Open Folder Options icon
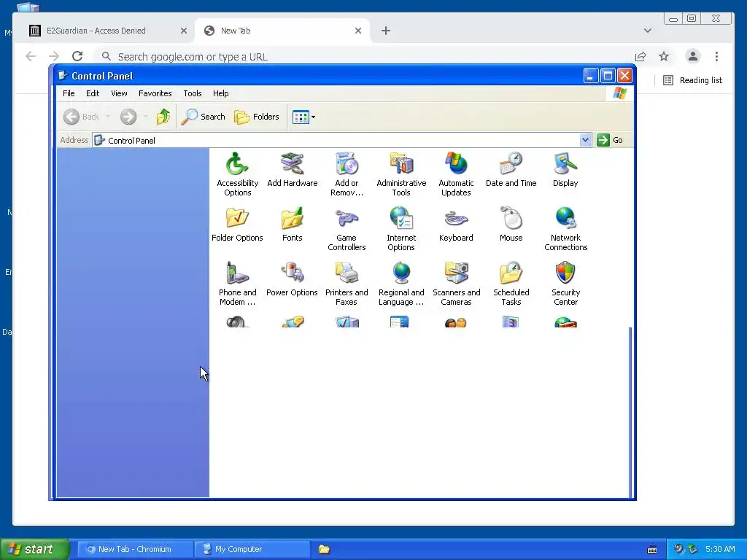This screenshot has height=560, width=747. coord(237,225)
